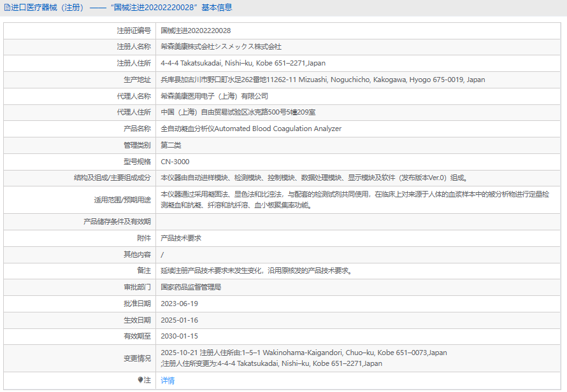Screen dimensions: 567x392
Task: Click the 生效日期 label
Action: pos(138,321)
